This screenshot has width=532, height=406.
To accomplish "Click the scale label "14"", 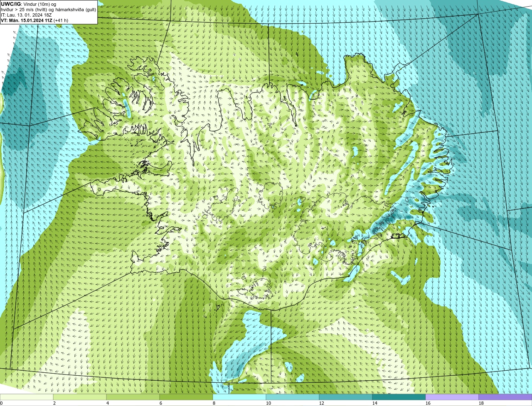I will tap(375, 403).
